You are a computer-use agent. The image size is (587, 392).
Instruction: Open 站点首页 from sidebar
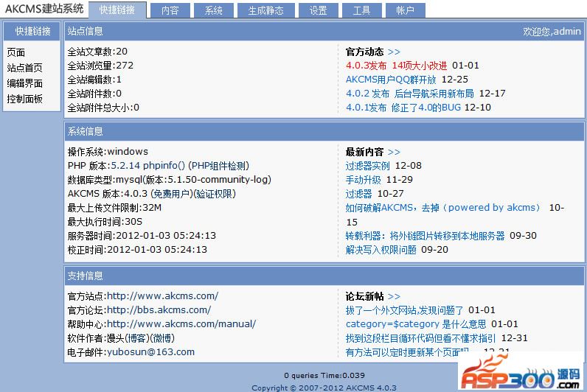pos(25,68)
